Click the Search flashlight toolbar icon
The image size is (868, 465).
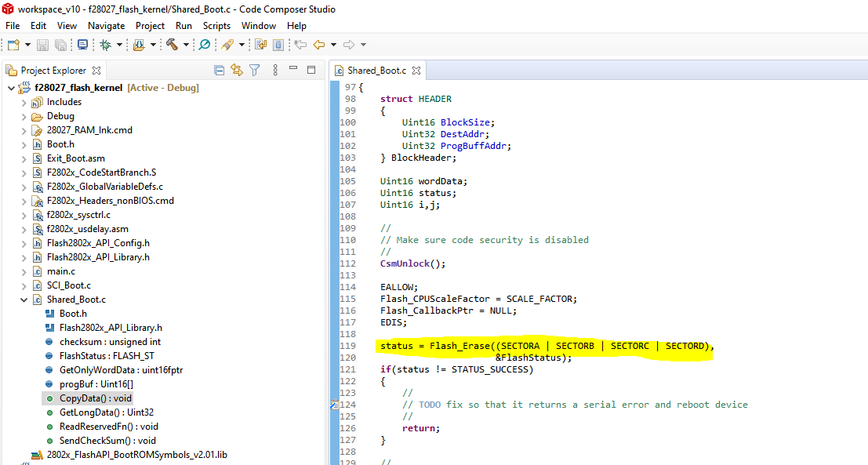click(x=227, y=45)
